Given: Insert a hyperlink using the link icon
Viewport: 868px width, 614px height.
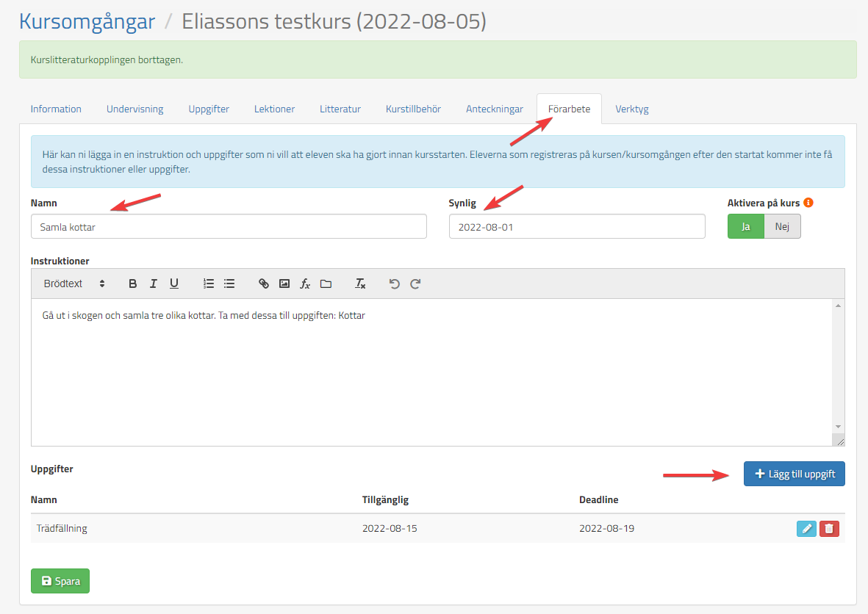Looking at the screenshot, I should click(x=264, y=283).
